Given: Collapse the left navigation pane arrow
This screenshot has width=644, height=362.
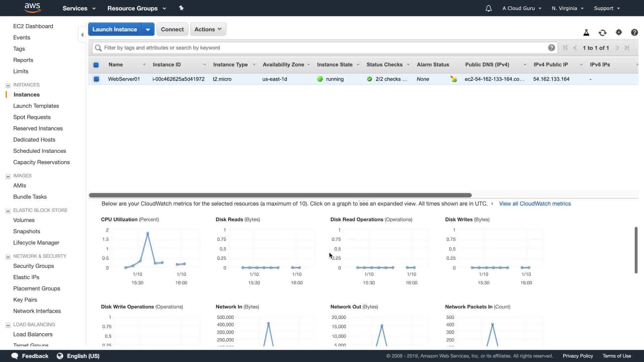Looking at the screenshot, I should click(x=82, y=35).
